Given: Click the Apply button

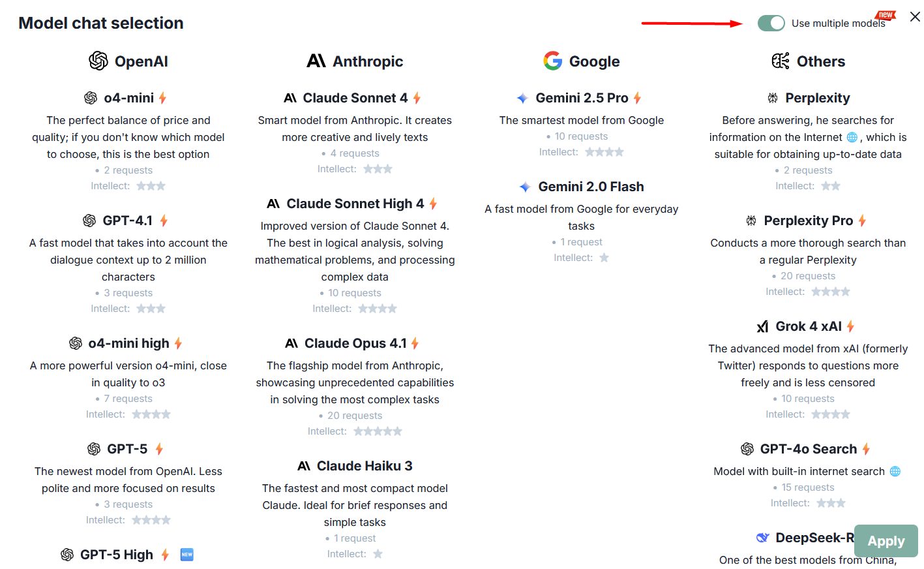Looking at the screenshot, I should [x=886, y=541].
